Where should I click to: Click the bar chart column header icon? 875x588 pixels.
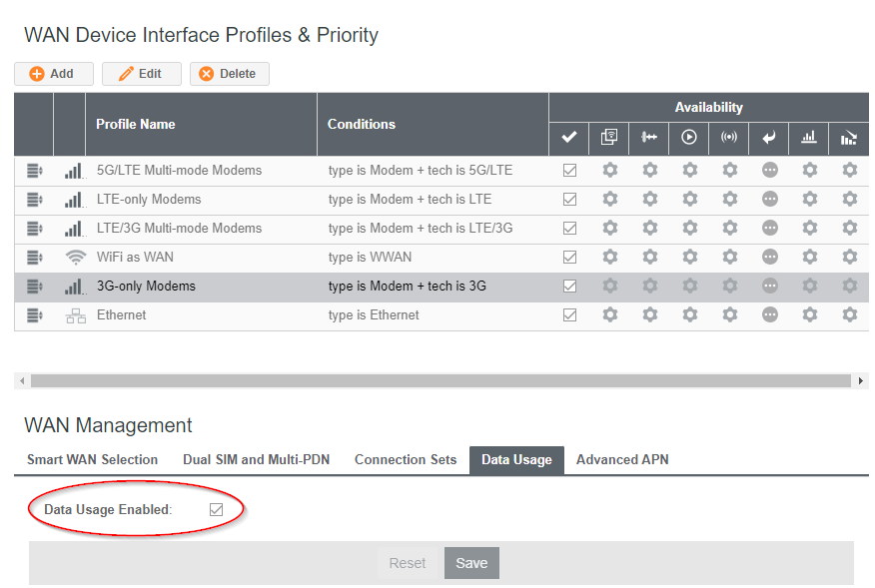pos(809,137)
